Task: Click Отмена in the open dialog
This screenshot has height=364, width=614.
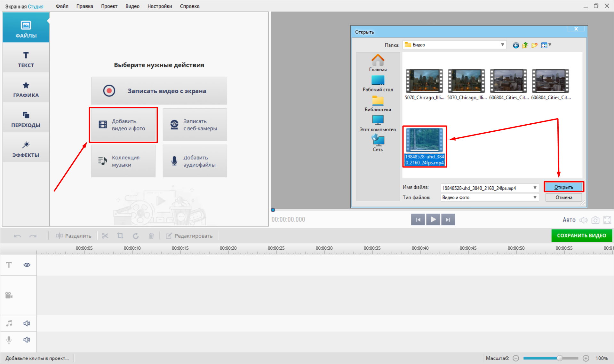Action: [x=563, y=197]
